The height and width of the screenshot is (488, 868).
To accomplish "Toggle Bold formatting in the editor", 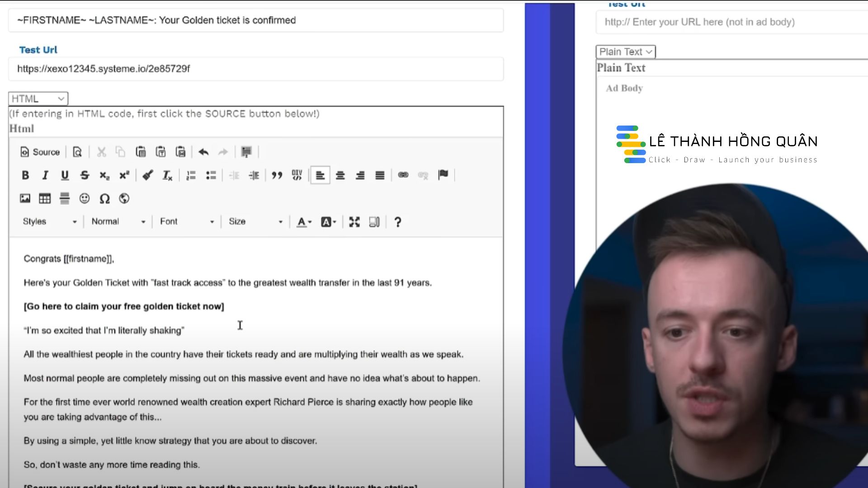I will [25, 175].
